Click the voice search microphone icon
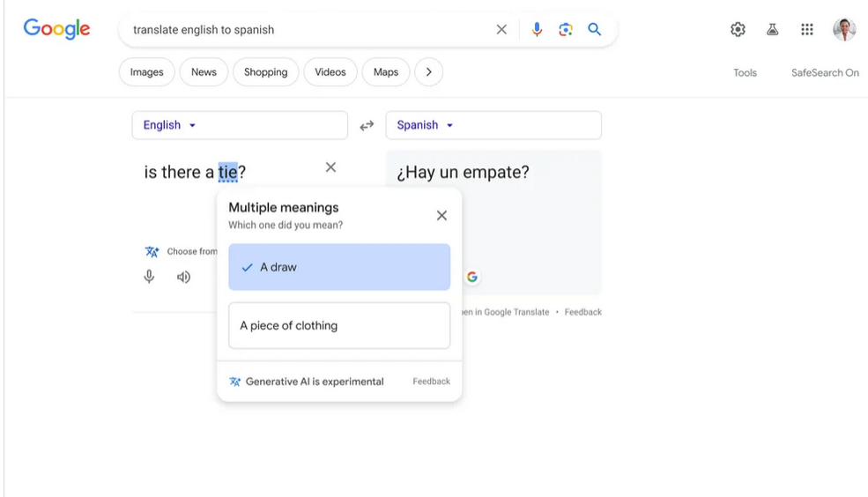This screenshot has height=497, width=868. [537, 29]
